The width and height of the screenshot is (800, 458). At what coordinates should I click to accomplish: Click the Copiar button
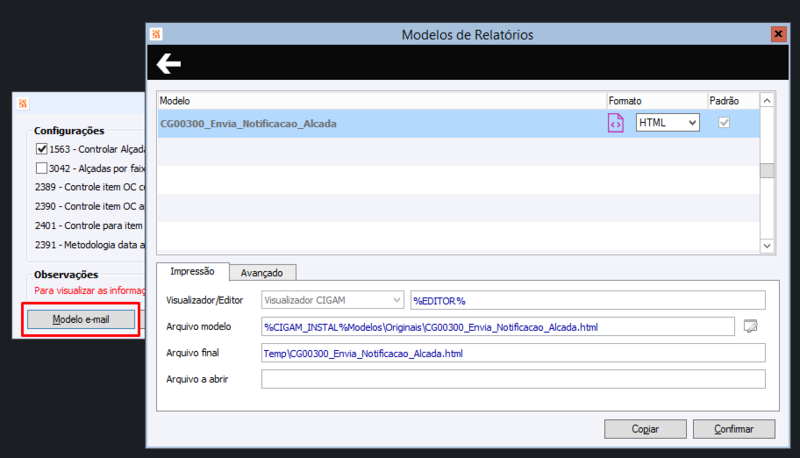(x=645, y=429)
